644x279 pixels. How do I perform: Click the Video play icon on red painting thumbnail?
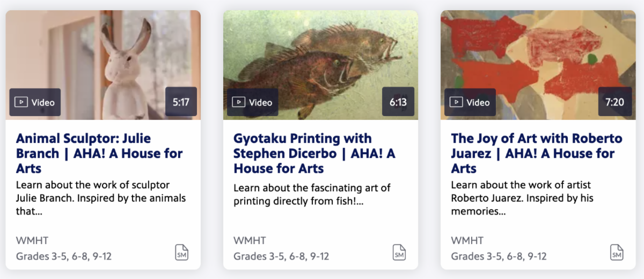(456, 102)
